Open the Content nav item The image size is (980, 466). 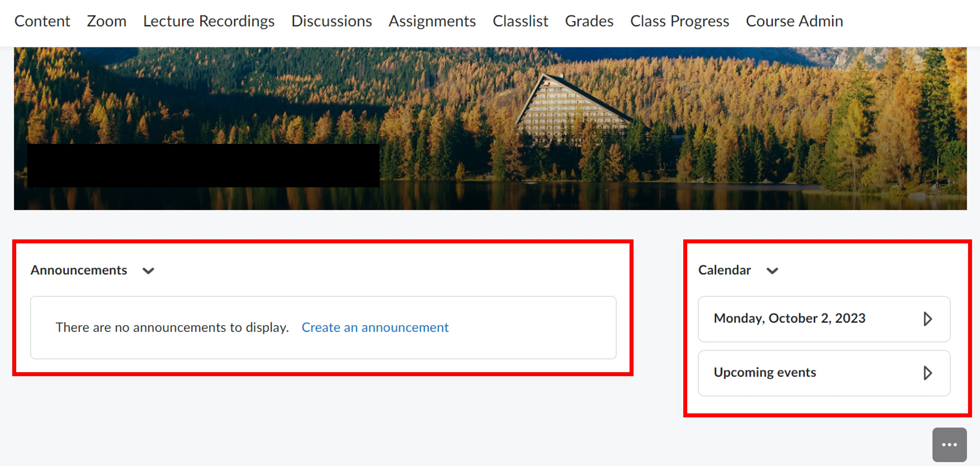42,21
